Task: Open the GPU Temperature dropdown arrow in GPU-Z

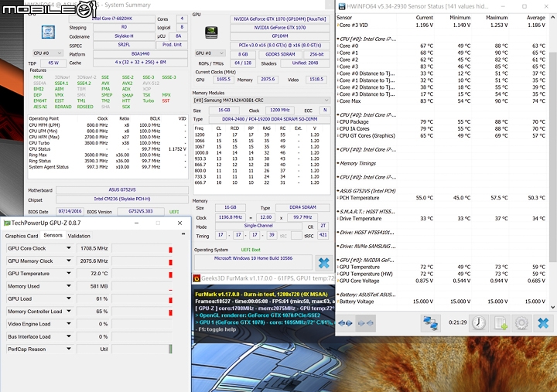Action: pos(69,274)
